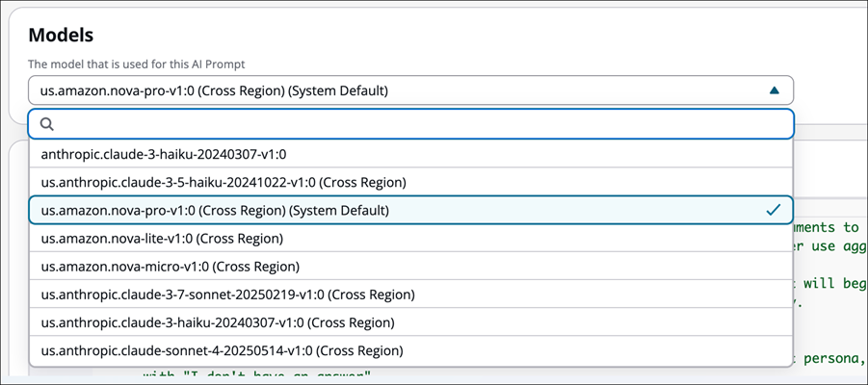This screenshot has height=385, width=868.
Task: Select us.amazon.nova-pro-v1:0 (System Default) option in list
Action: 215,210
